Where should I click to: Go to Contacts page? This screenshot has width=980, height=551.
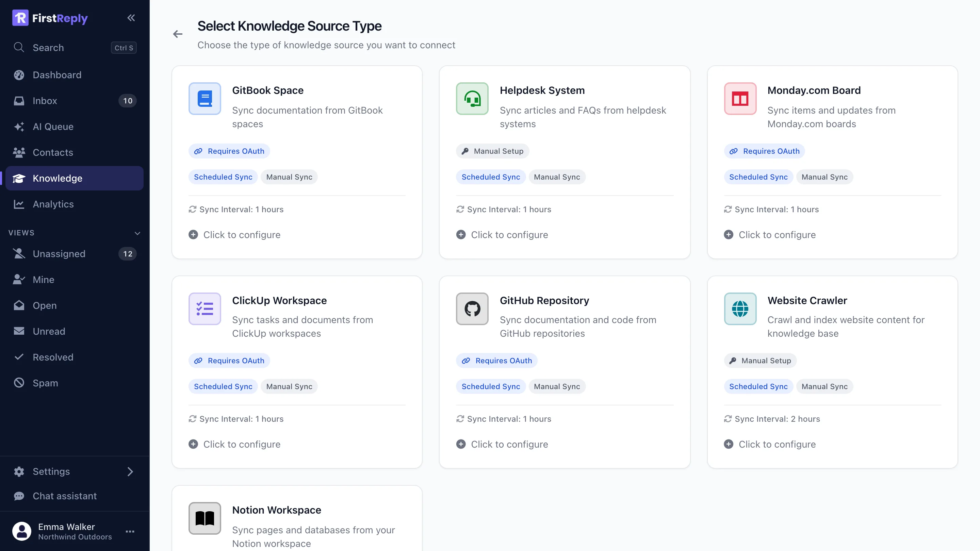tap(75, 152)
